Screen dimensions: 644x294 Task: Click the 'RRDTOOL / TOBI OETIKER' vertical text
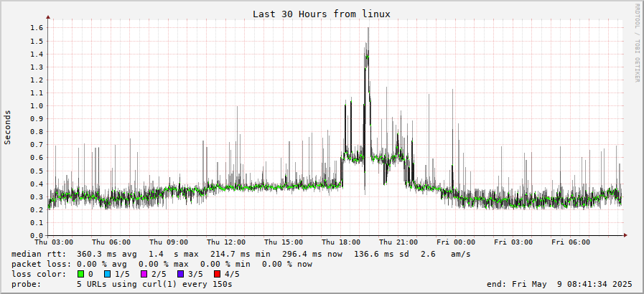(638, 43)
